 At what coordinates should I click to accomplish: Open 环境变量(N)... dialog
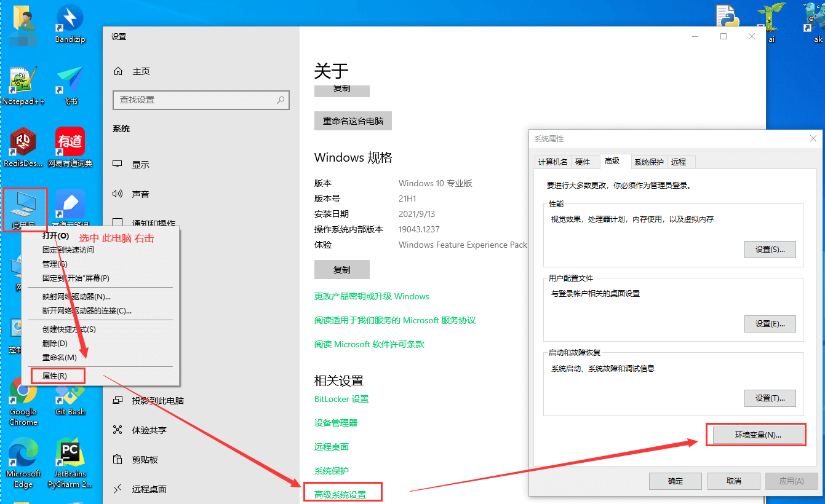point(758,435)
